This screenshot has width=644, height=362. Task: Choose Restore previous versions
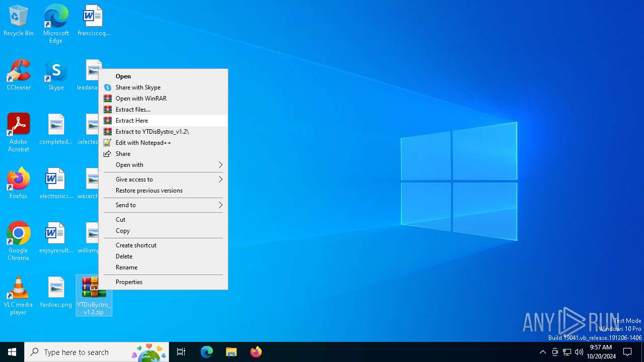(163, 191)
